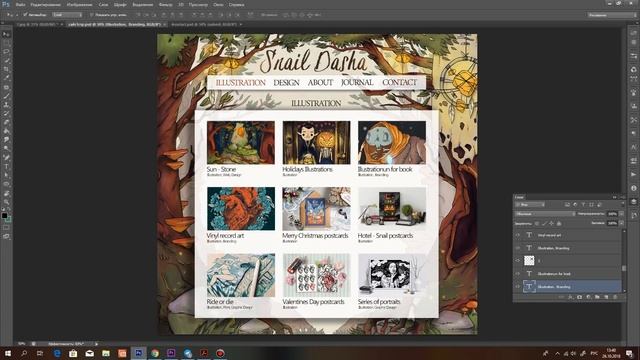The image size is (640, 360).
Task: Open status bar info arrow
Action: tap(97, 344)
